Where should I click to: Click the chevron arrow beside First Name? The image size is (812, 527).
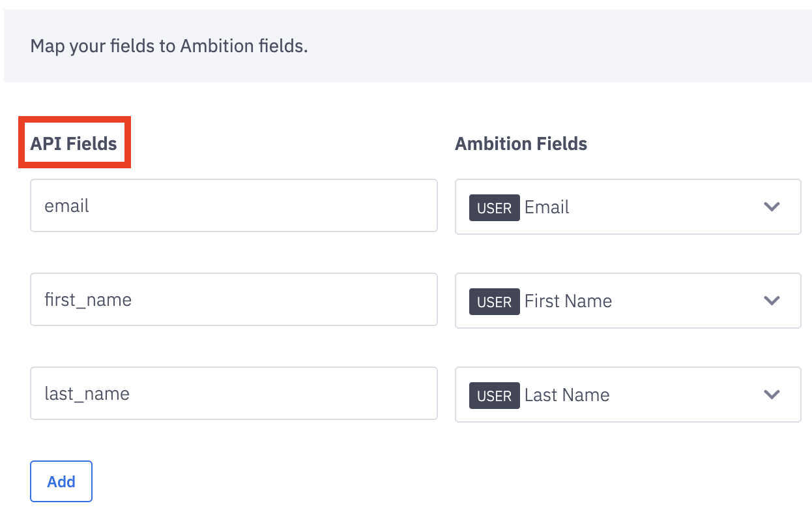click(772, 301)
